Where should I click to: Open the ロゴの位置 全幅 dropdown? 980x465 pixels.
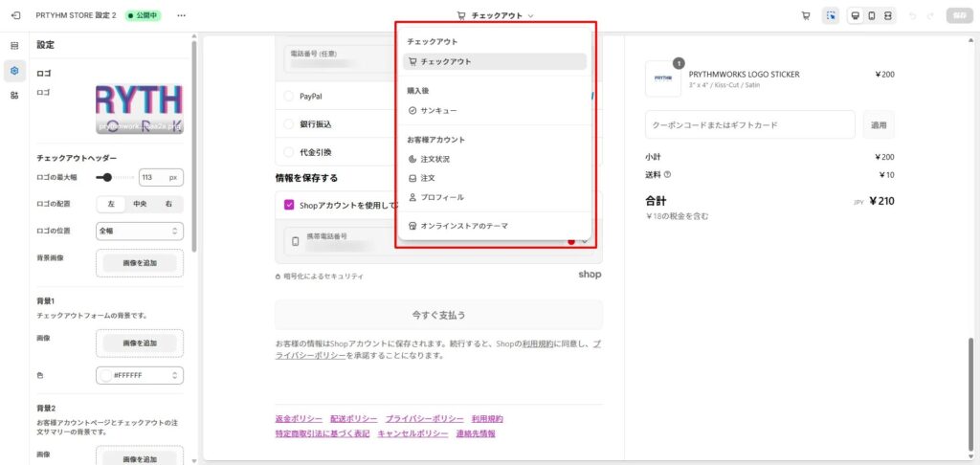coord(140,231)
